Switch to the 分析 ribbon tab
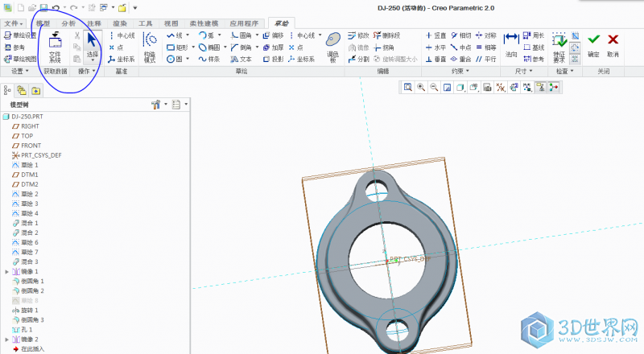The width and height of the screenshot is (644, 354). tap(68, 23)
